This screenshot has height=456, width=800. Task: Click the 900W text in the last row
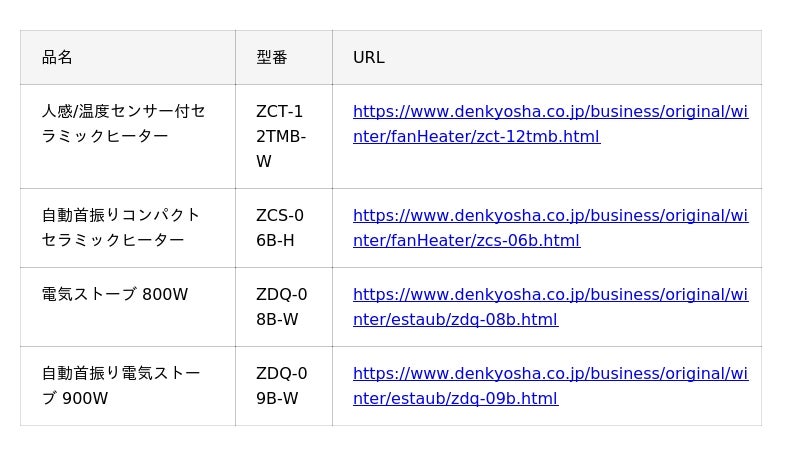pos(85,399)
